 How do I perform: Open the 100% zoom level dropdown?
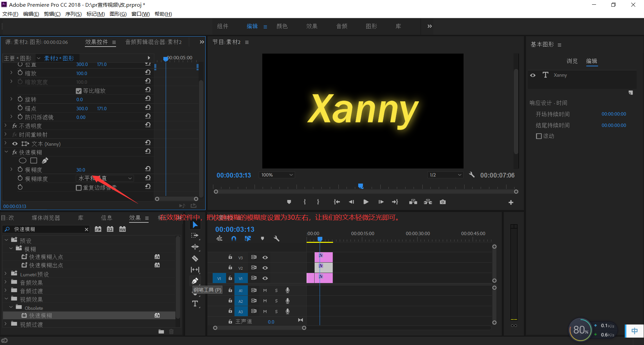(277, 175)
